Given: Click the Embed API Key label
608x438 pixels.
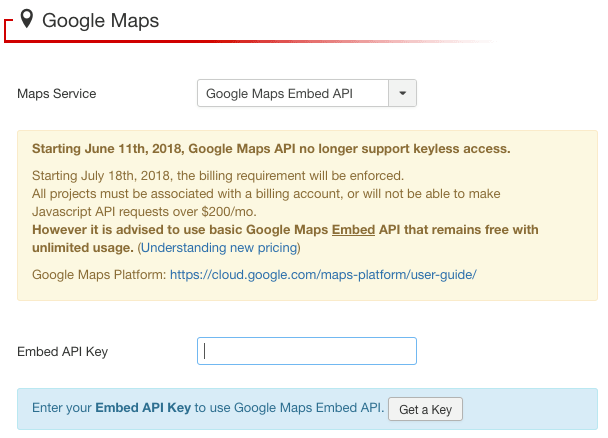Looking at the screenshot, I should click(x=62, y=352).
